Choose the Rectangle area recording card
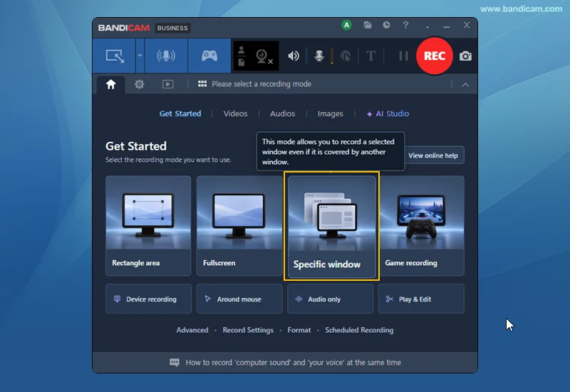This screenshot has width=570, height=392. [x=148, y=226]
